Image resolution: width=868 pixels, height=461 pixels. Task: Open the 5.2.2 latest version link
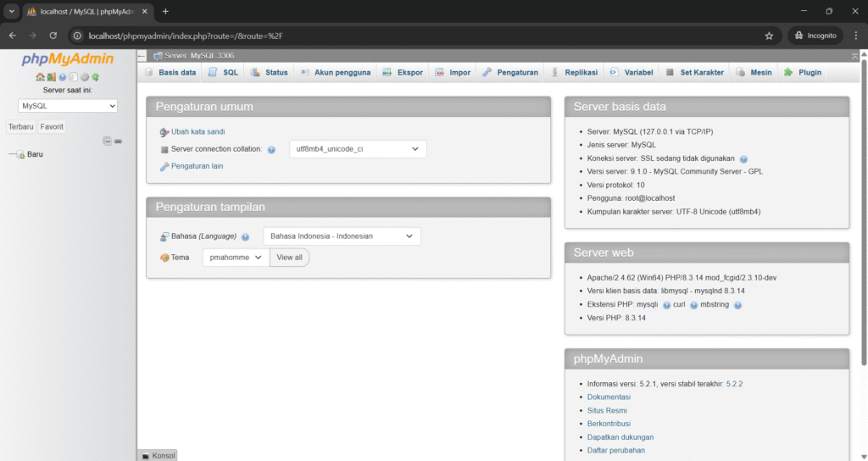pyautogui.click(x=735, y=384)
